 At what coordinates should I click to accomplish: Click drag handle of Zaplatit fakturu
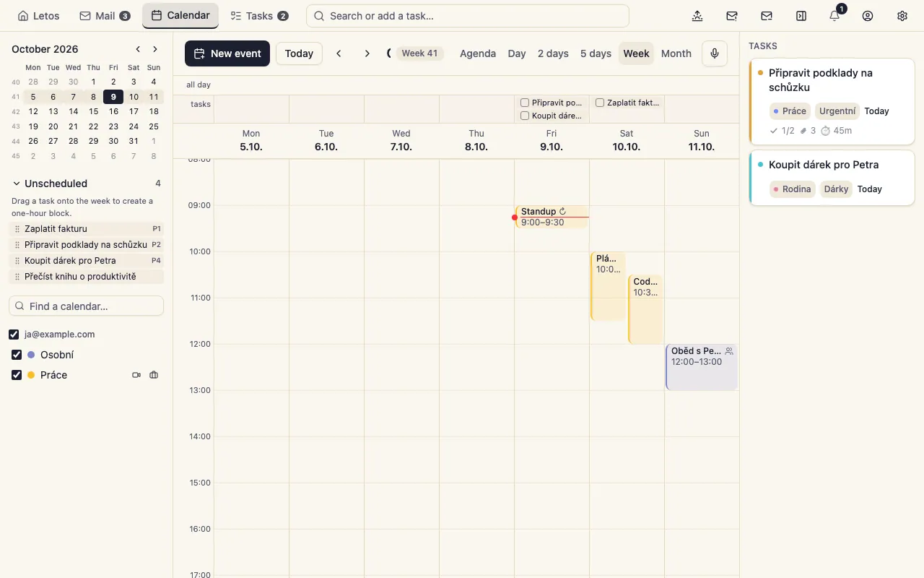click(x=17, y=229)
